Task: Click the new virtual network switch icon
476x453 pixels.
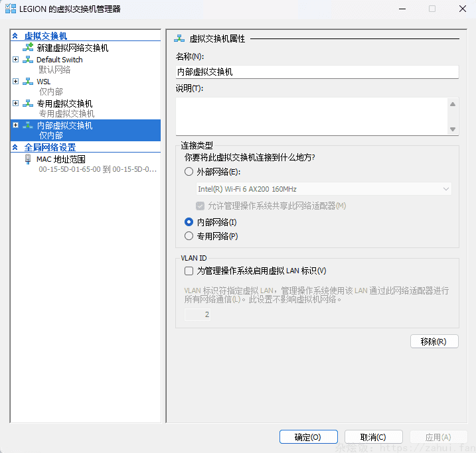Action: pyautogui.click(x=28, y=48)
